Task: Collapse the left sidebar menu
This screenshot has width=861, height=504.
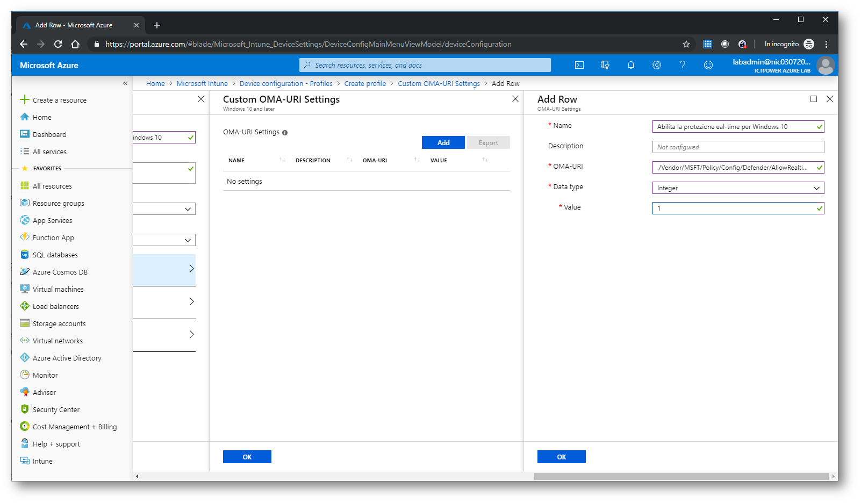Action: coord(125,83)
